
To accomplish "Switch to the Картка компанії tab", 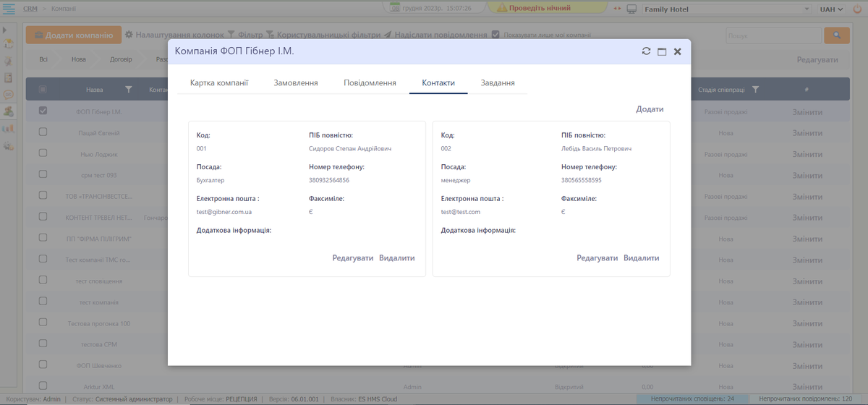I will tap(219, 83).
